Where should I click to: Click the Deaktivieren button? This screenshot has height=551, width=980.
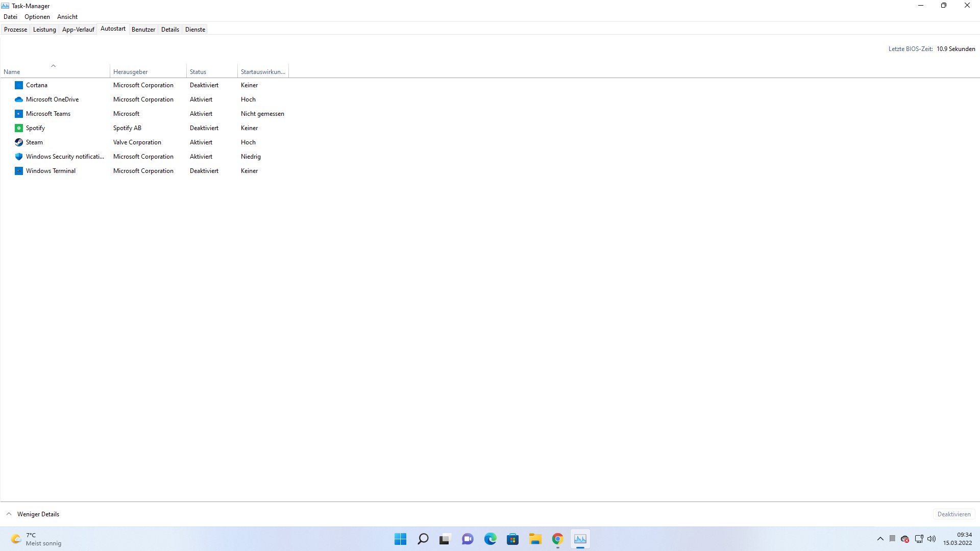[954, 514]
